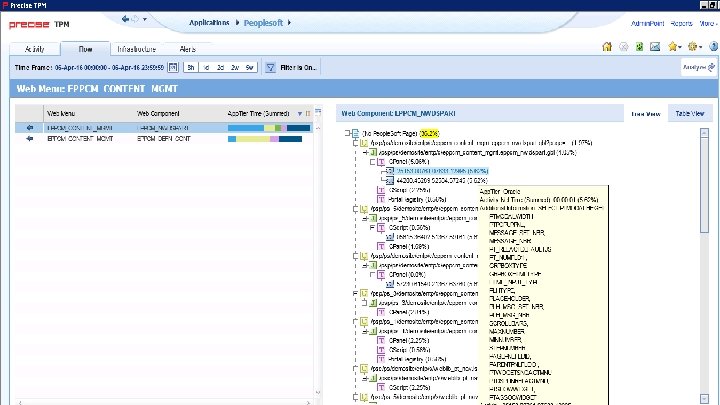Click the T icon of CPanel (5.06%)
The width and height of the screenshot is (720, 405).
[x=381, y=162]
